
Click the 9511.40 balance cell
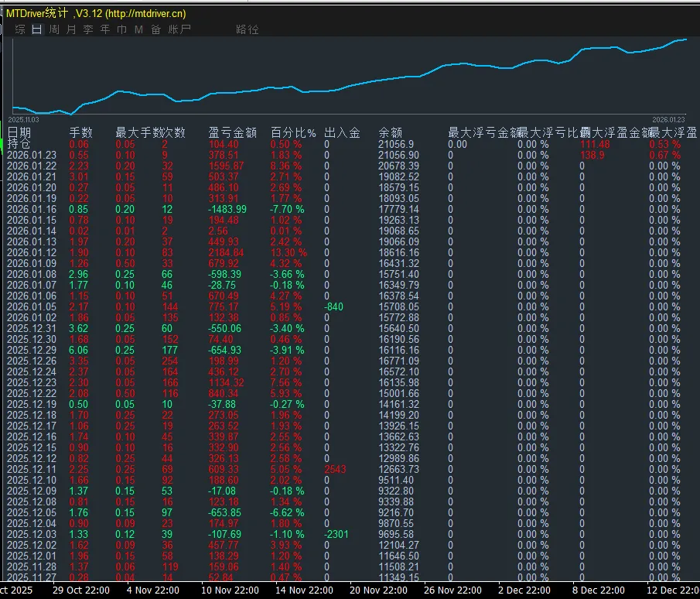tap(396, 480)
